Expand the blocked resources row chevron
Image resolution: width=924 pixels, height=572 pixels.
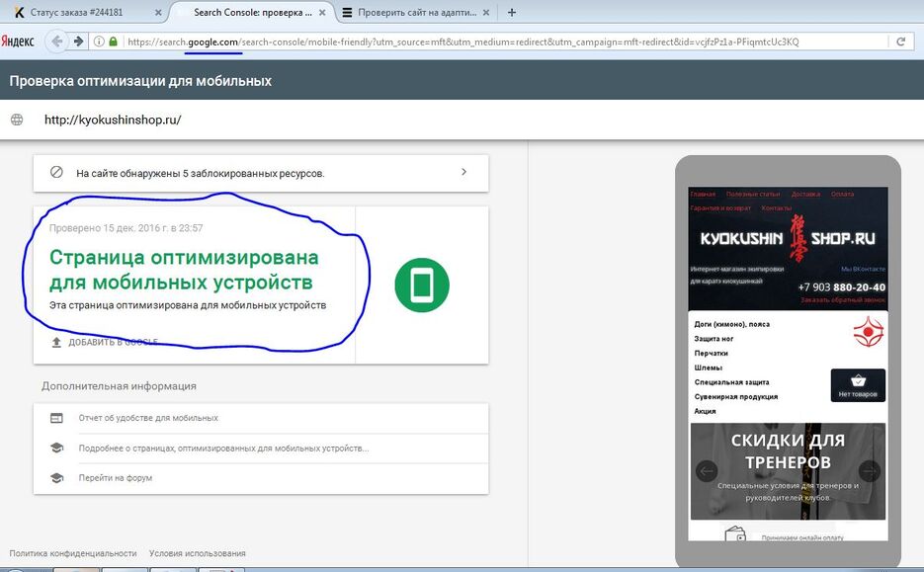(x=463, y=172)
